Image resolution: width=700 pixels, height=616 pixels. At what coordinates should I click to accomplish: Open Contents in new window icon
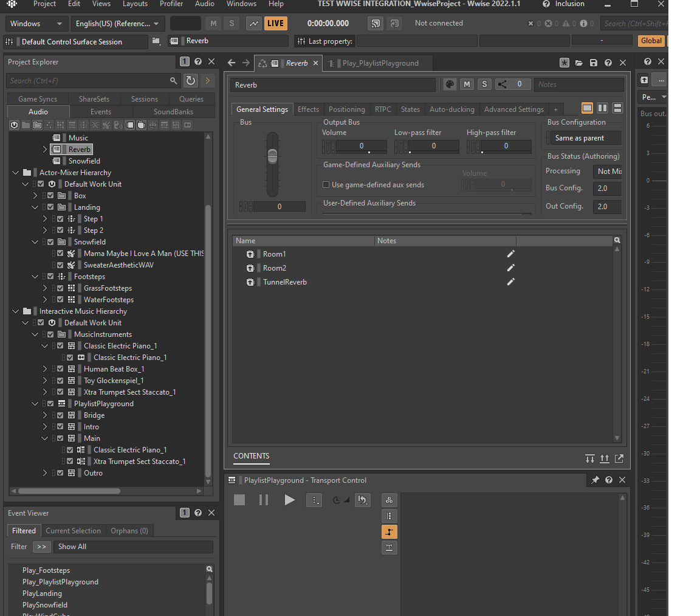[x=619, y=459]
